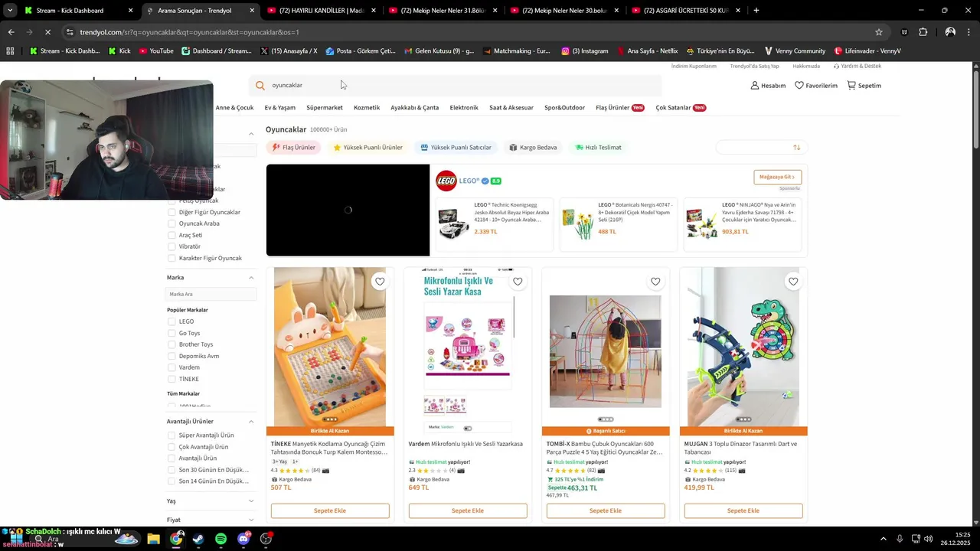The width and height of the screenshot is (980, 551).
Task: Open the Spor&Outdoor menu category
Action: tap(564, 108)
